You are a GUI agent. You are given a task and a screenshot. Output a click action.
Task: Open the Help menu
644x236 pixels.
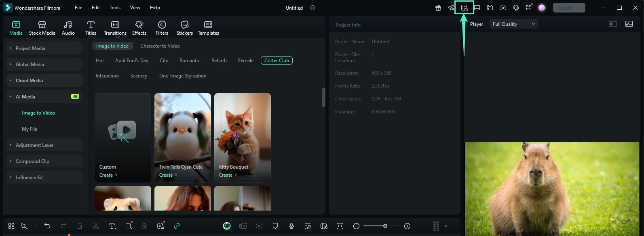[x=155, y=8]
